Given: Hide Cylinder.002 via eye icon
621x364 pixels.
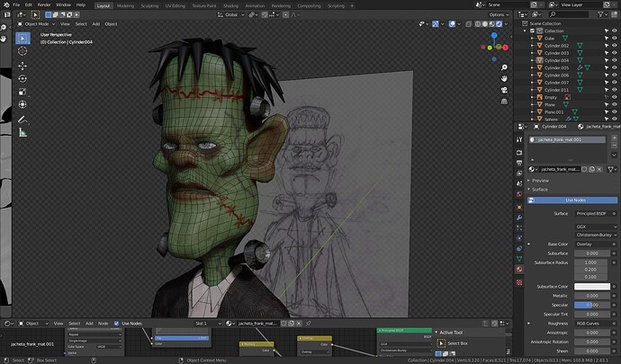Looking at the screenshot, I should [x=615, y=46].
